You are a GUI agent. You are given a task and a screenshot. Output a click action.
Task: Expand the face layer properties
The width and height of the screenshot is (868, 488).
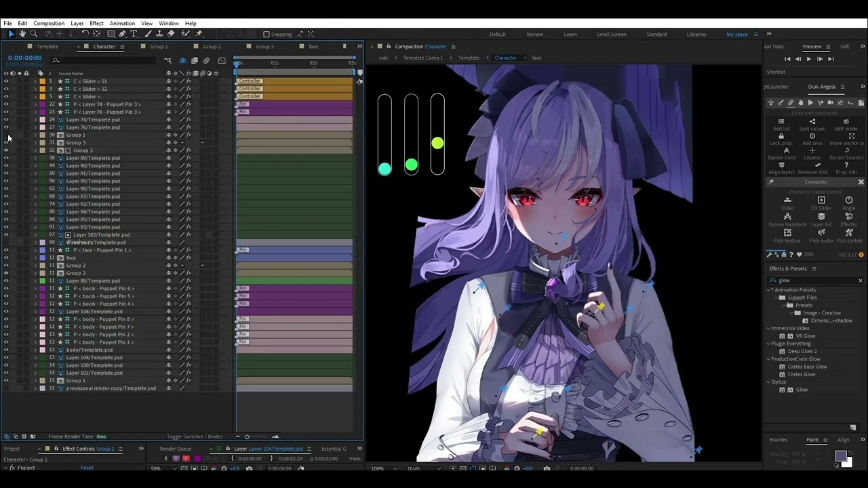point(35,258)
